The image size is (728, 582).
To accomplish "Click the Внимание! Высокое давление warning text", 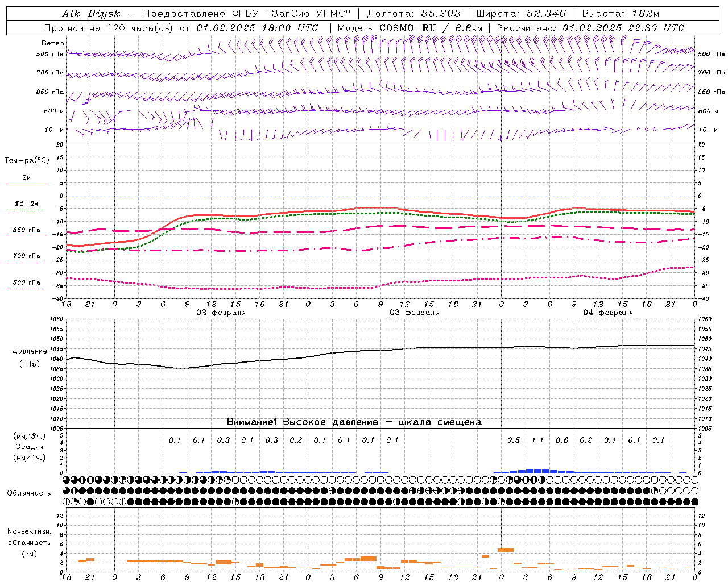I will pyautogui.click(x=354, y=422).
